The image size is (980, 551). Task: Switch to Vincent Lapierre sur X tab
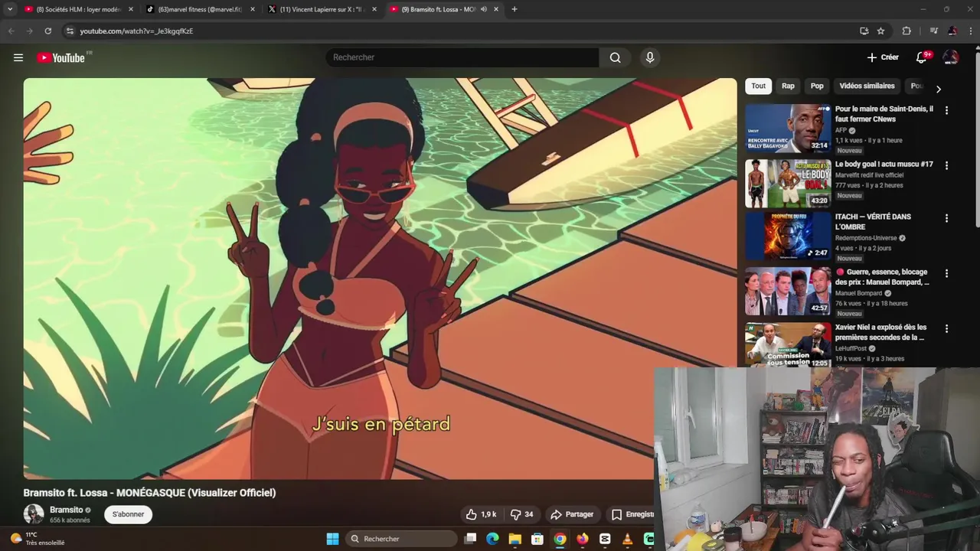pos(322,9)
